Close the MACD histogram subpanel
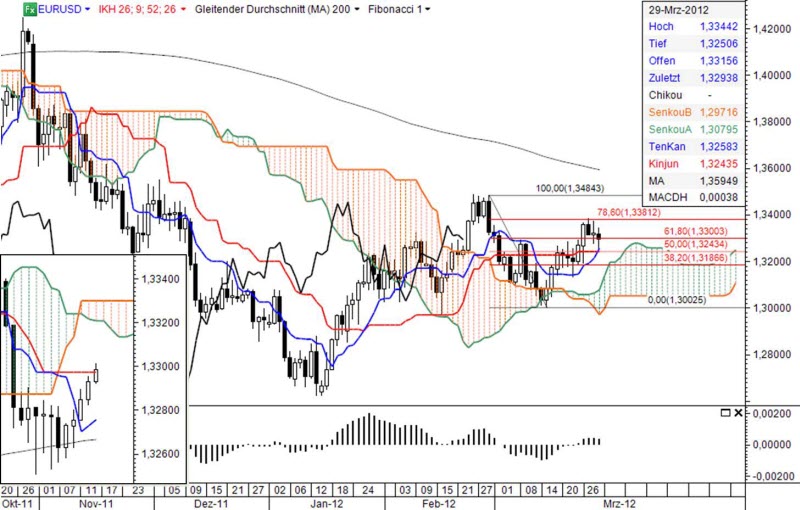Image resolution: width=800 pixels, height=510 pixels. (x=738, y=413)
